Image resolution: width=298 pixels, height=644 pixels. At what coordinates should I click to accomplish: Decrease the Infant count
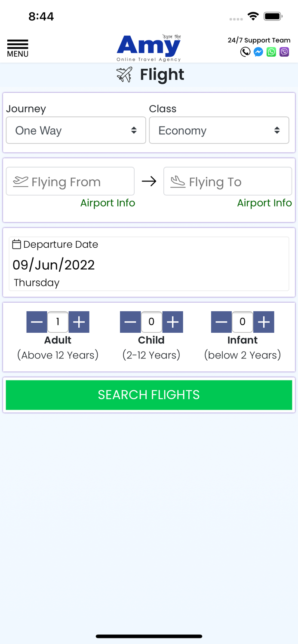[221, 322]
